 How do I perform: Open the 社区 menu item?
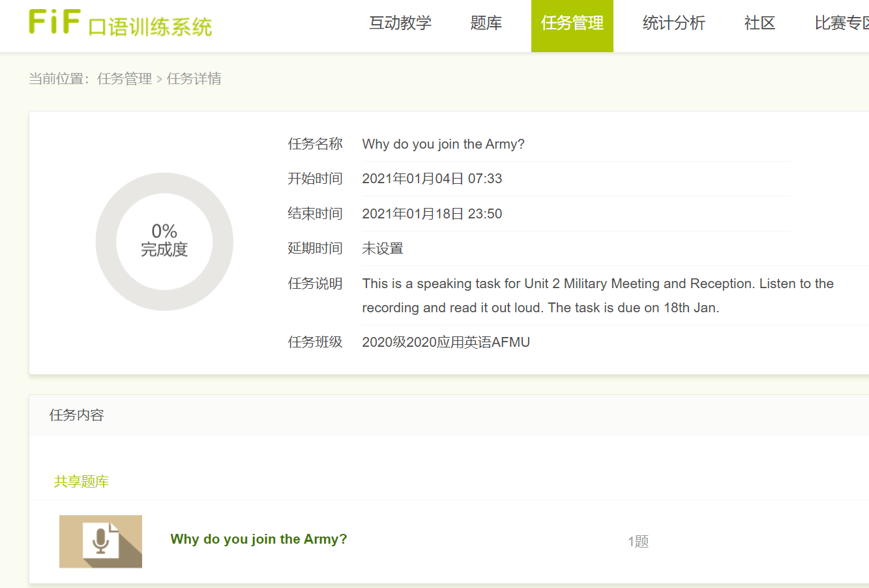[759, 23]
